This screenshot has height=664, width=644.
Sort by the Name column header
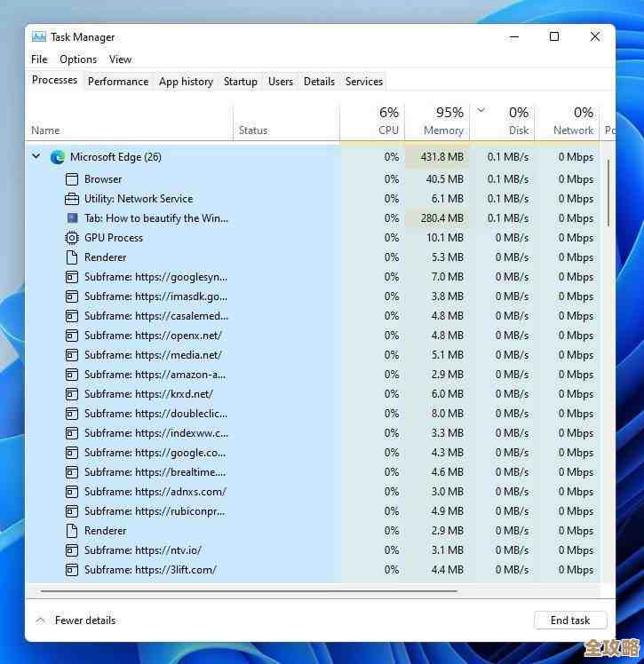pos(129,122)
